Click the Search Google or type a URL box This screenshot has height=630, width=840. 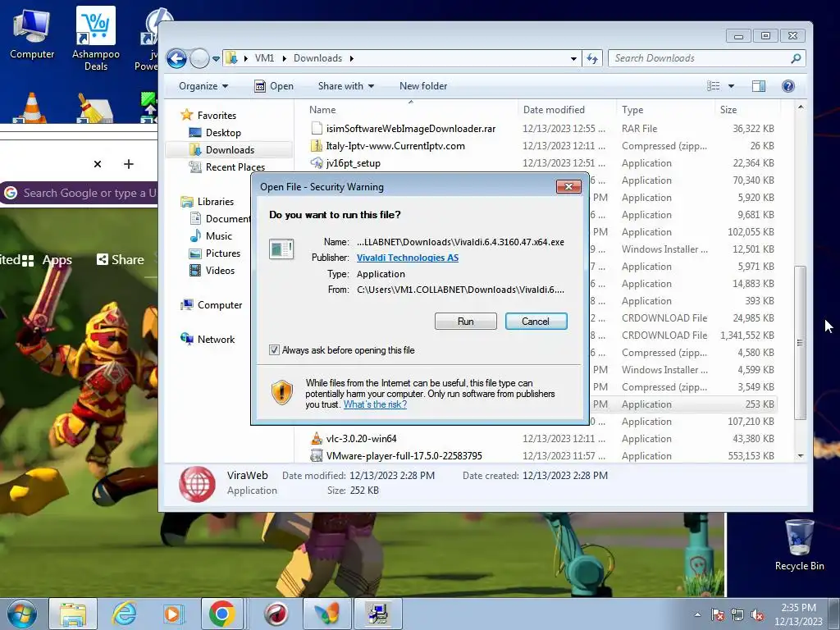point(80,193)
